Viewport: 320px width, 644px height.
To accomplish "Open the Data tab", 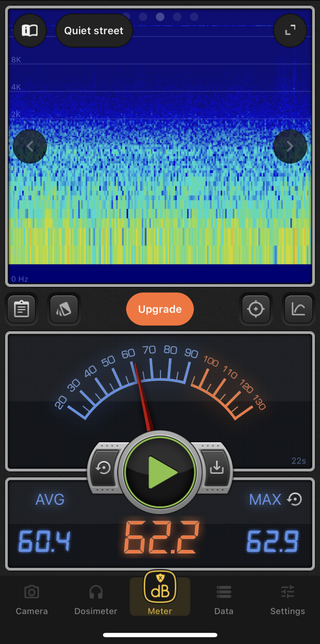I will 224,600.
